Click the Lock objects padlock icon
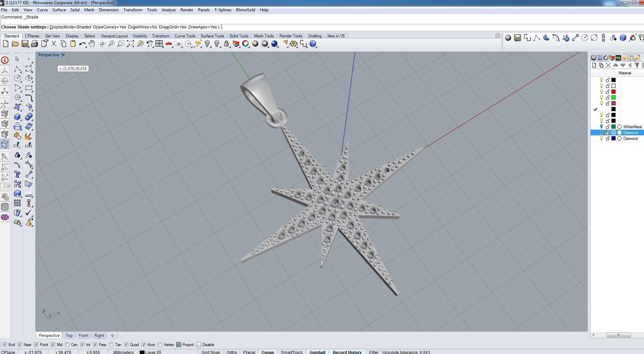This screenshot has width=644, height=354. [226, 44]
